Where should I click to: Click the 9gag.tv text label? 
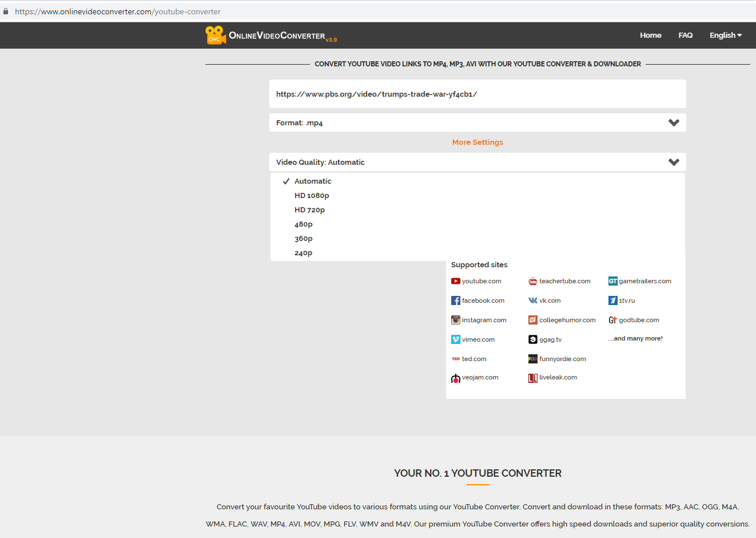point(551,339)
